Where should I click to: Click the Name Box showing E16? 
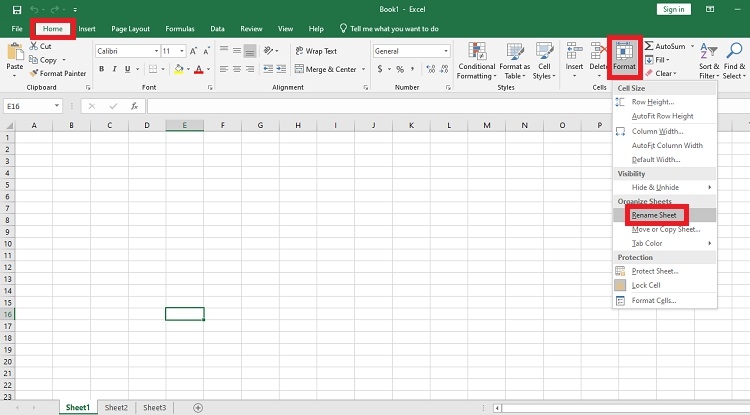pos(33,106)
